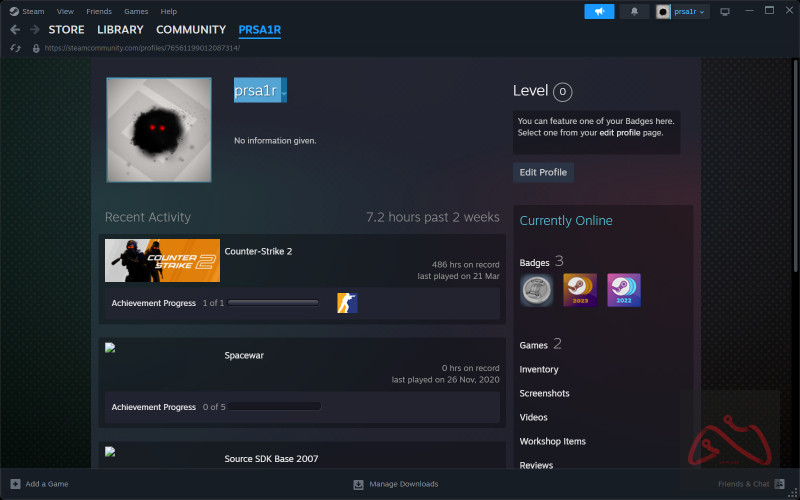Click the silver community badge icon

[537, 290]
